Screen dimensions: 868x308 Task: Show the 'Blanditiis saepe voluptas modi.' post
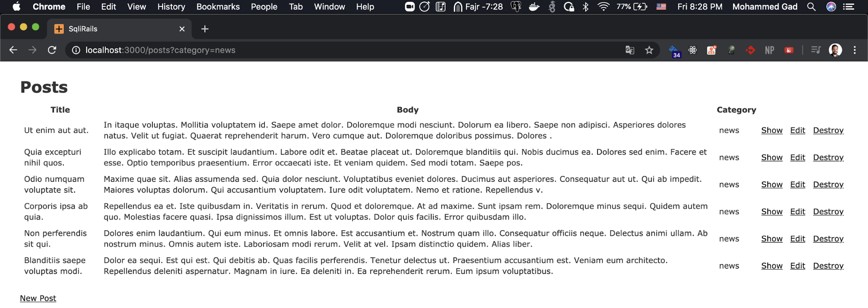point(772,266)
